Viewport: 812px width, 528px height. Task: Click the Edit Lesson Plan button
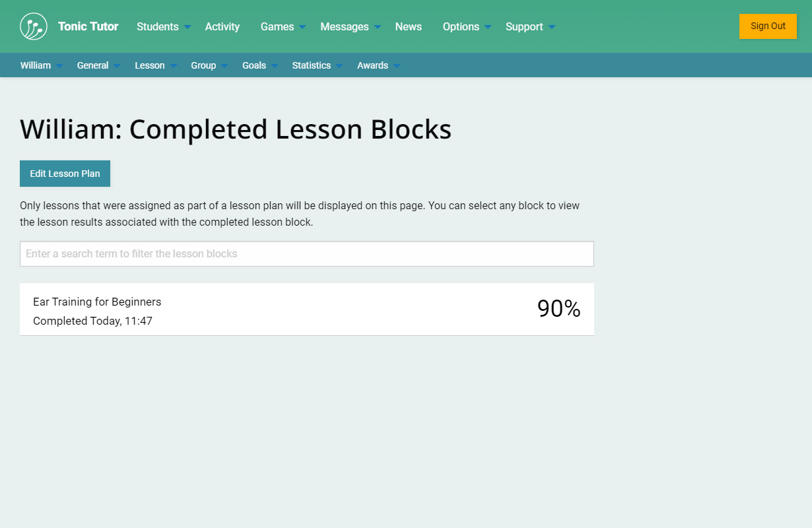click(65, 174)
